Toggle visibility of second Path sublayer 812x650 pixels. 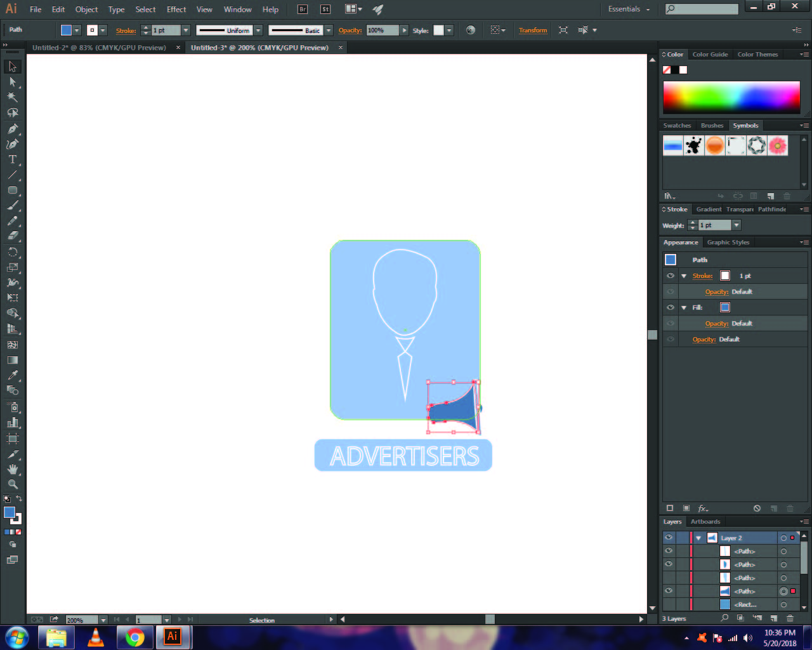pyautogui.click(x=668, y=564)
